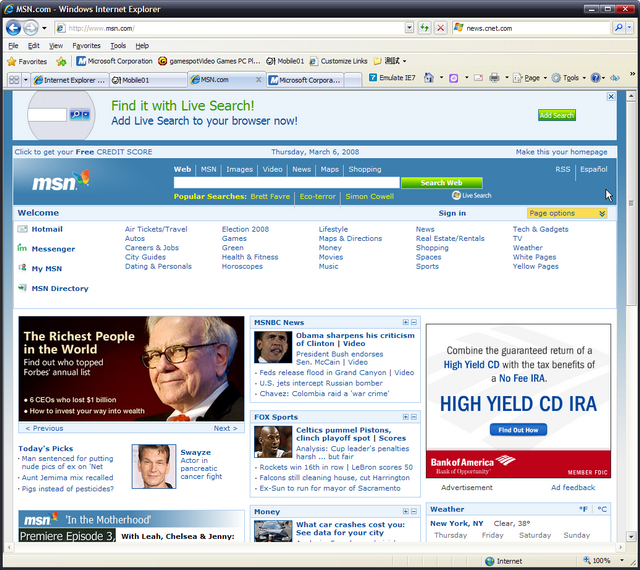Screen dimensions: 640x570
Task: Expand the Page menu in command bar
Action: [530, 78]
